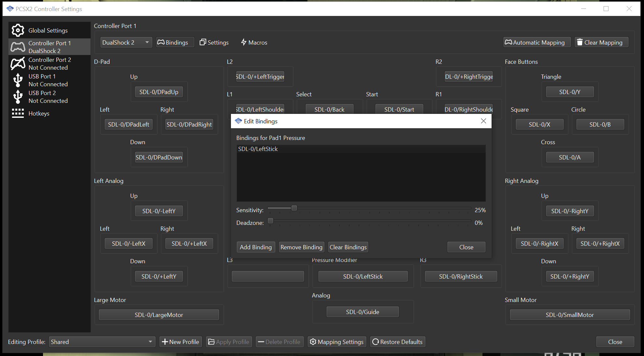
Task: Open Mapping Settings
Action: click(337, 342)
